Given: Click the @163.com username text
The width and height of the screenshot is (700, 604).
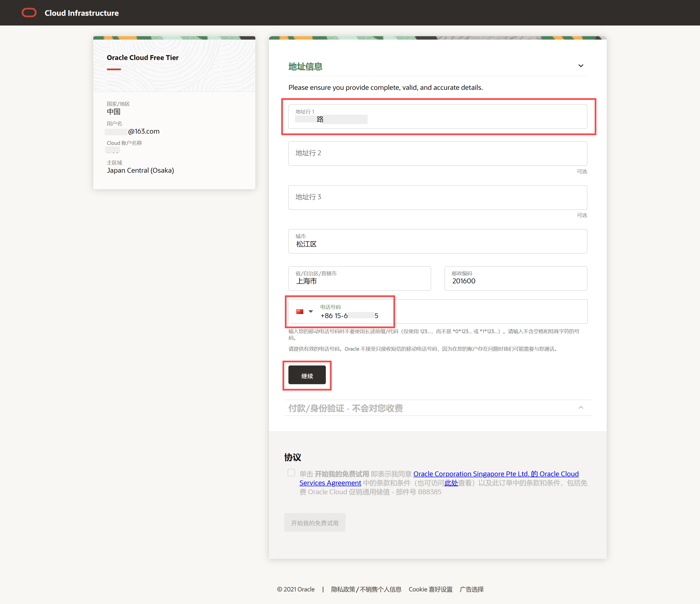Looking at the screenshot, I should (x=144, y=131).
